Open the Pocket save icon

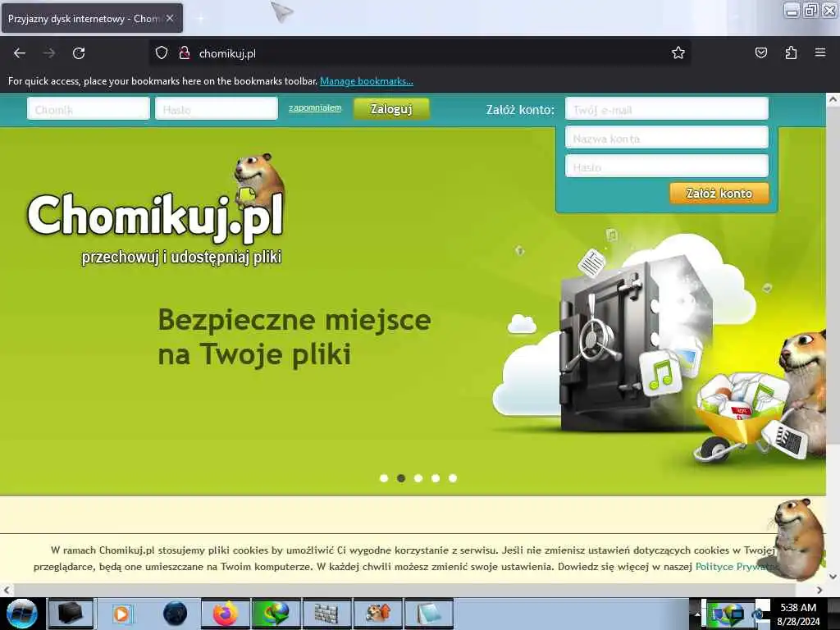pos(760,52)
